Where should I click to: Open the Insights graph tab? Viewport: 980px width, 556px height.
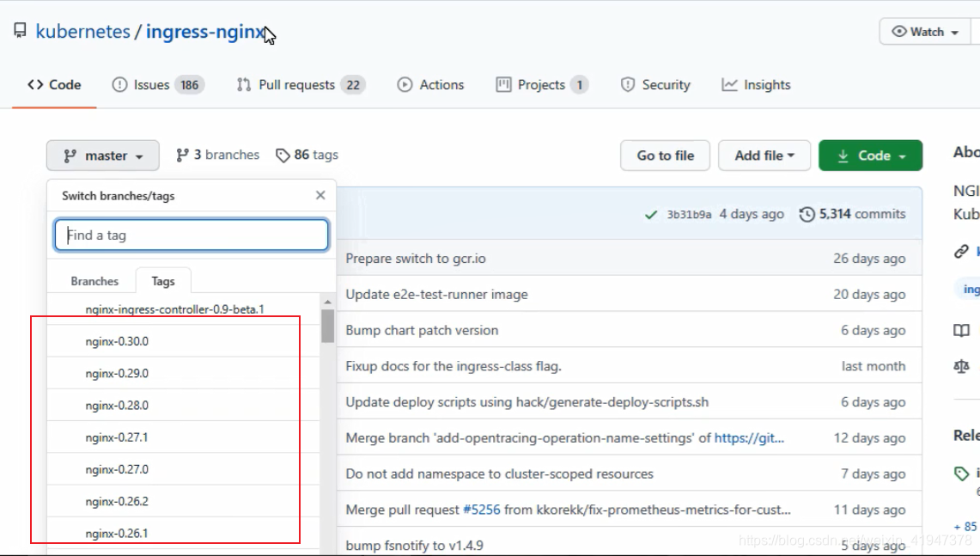coord(756,85)
